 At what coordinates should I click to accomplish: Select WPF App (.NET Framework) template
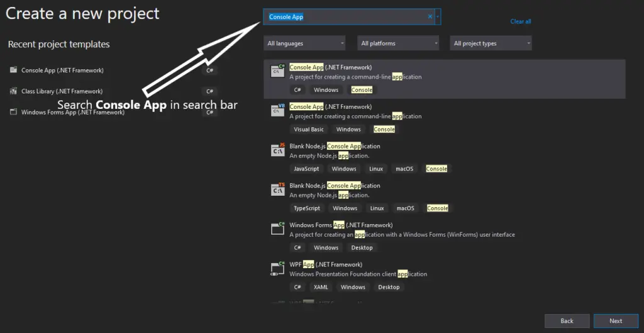(445, 276)
